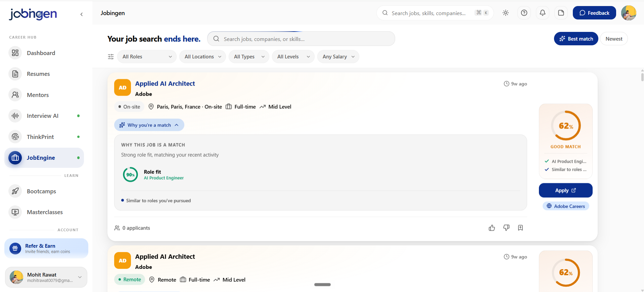Open the second Applied AI Architect job title

pos(165,256)
